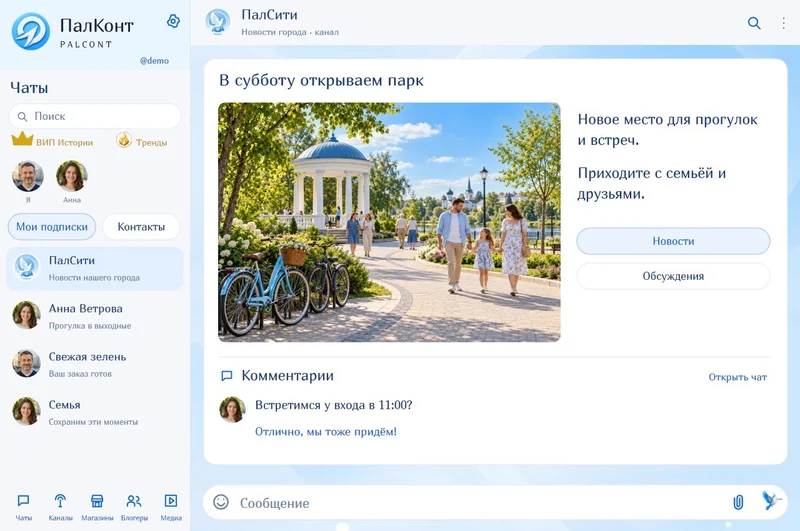Open Анна Ветрова chat

tap(95, 316)
